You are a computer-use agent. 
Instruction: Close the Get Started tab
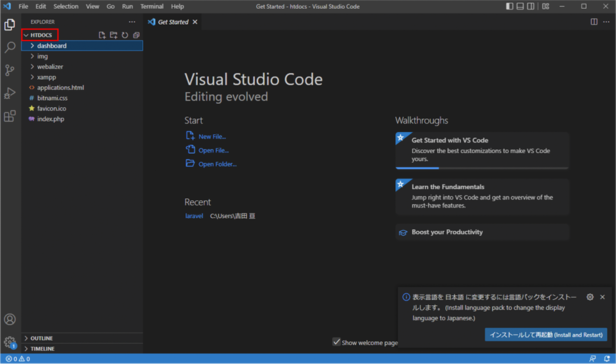[195, 22]
